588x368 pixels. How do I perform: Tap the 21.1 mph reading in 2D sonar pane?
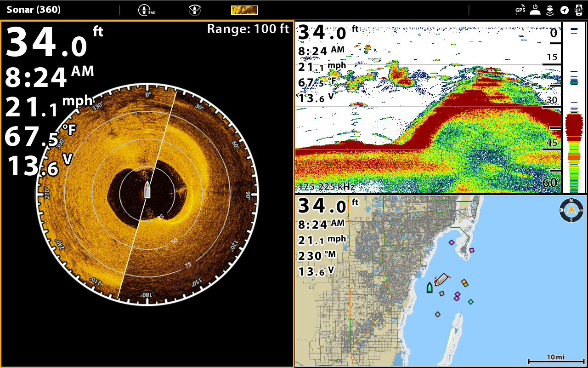[322, 67]
